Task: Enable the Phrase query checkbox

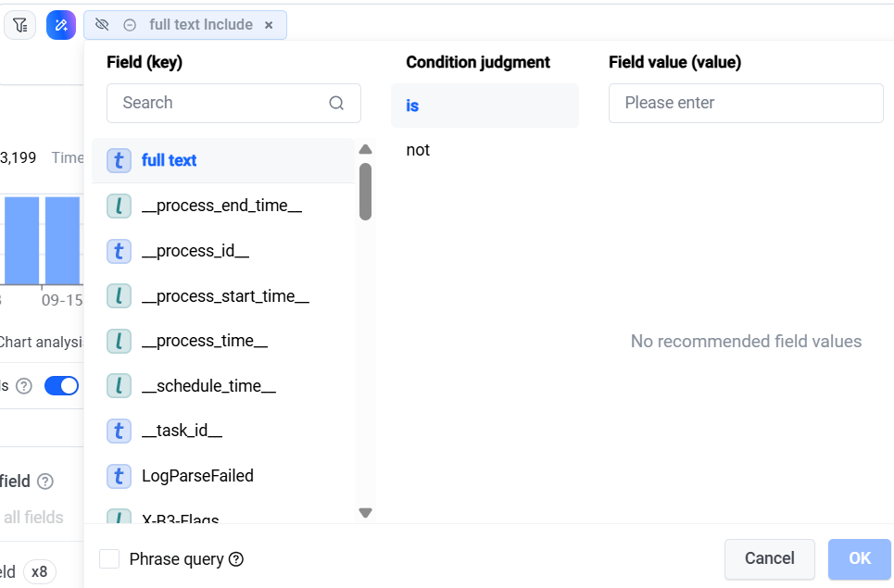Action: click(x=109, y=559)
